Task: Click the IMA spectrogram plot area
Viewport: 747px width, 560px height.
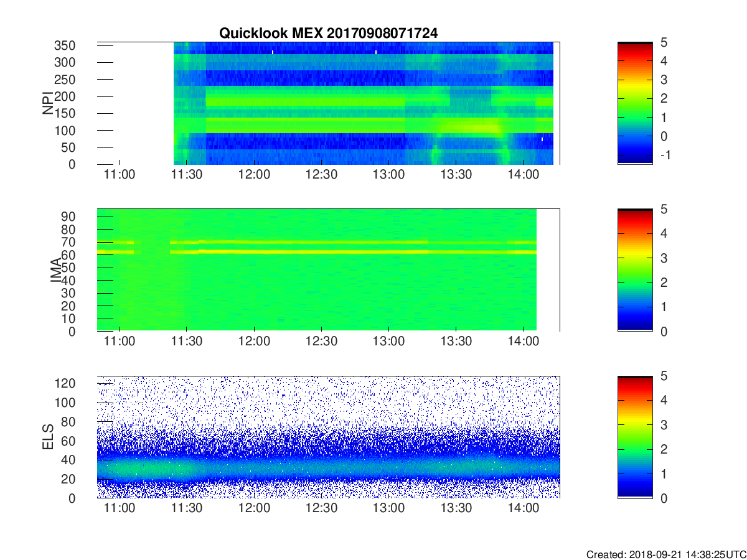Action: pos(328,270)
